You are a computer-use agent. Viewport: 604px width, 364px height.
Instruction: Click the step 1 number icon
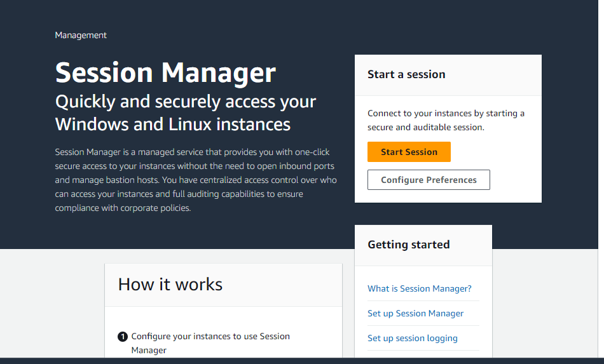pos(123,337)
